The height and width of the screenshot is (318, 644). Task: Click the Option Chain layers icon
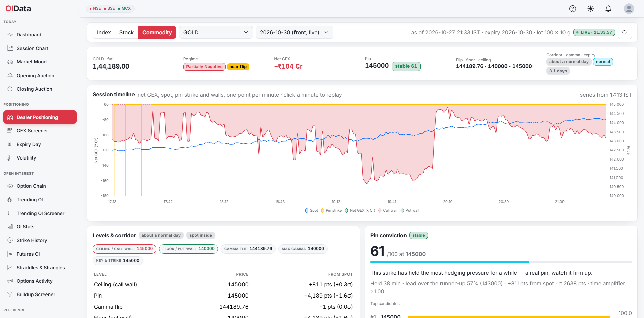(x=10, y=186)
